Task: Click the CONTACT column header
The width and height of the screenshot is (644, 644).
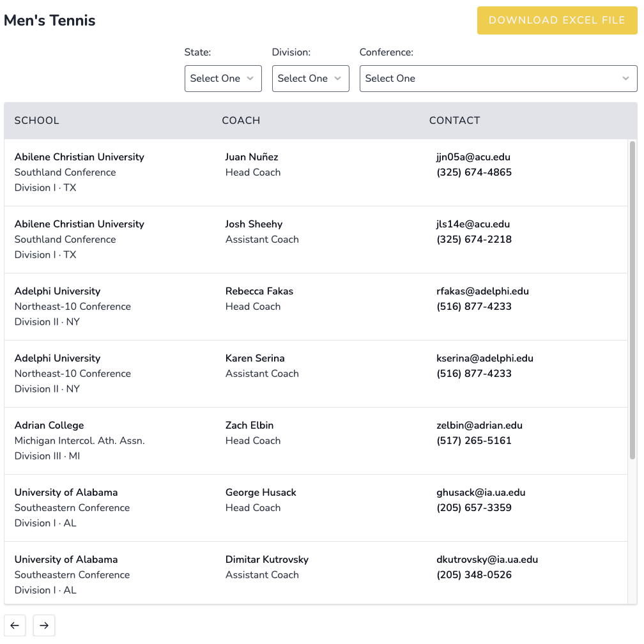Action: (455, 120)
